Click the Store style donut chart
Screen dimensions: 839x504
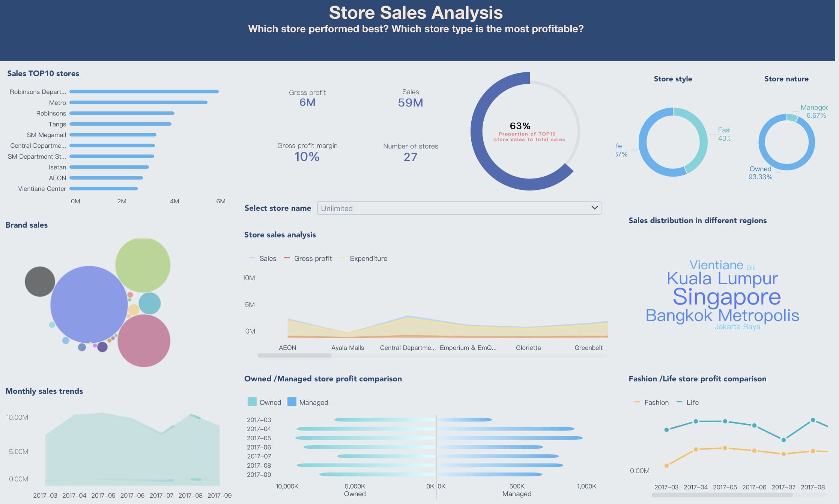click(673, 142)
